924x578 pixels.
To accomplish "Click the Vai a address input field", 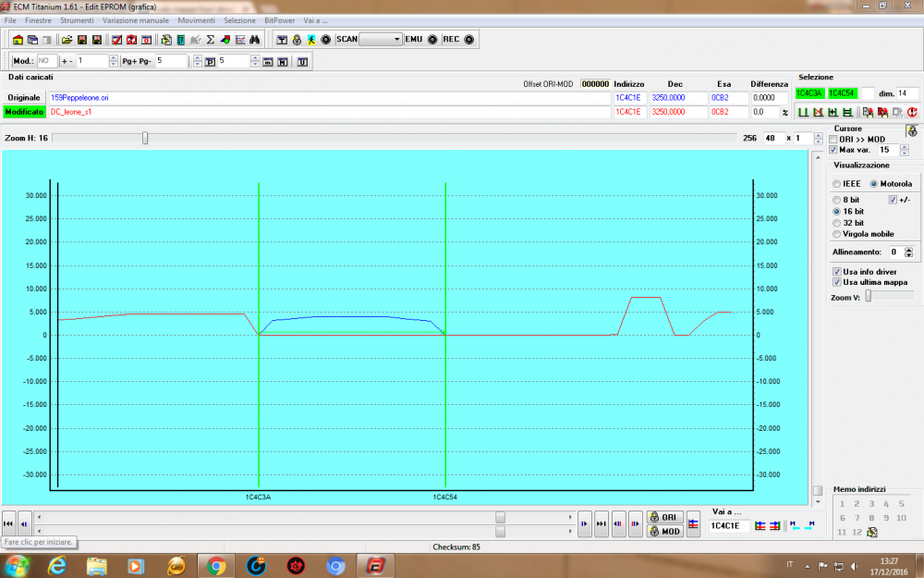I will pyautogui.click(x=730, y=525).
